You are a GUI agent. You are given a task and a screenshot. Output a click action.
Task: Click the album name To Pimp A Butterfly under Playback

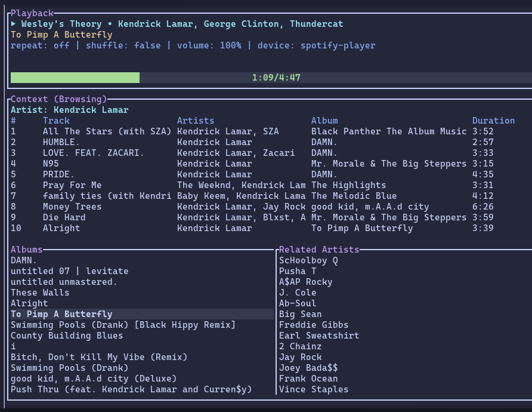tap(61, 35)
